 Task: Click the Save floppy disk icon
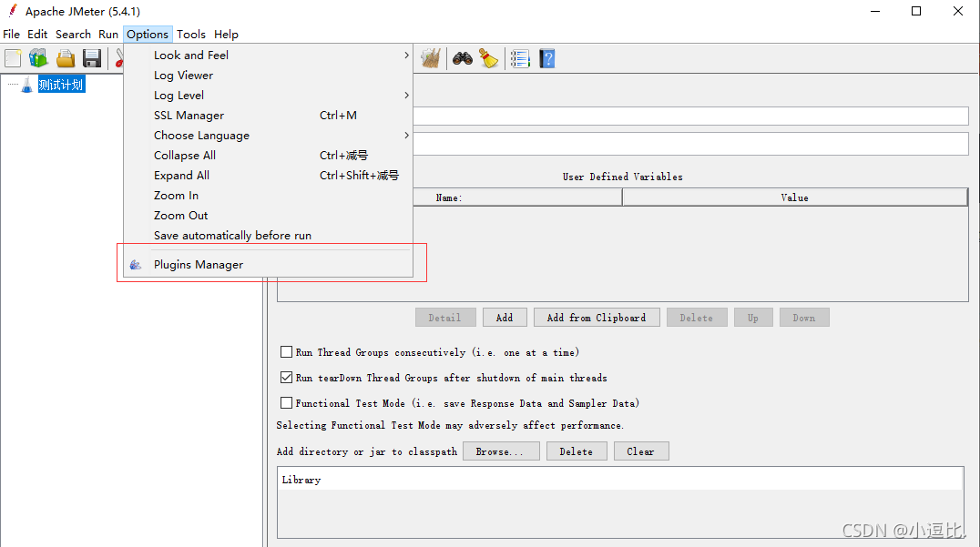point(92,58)
